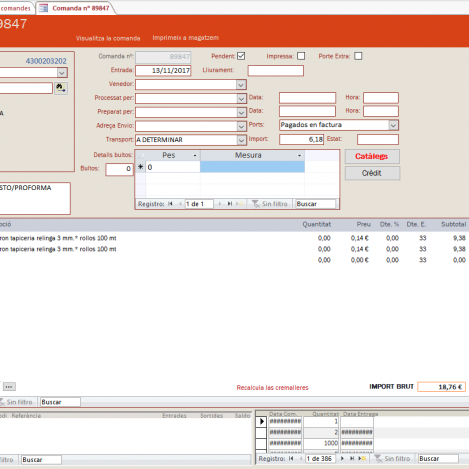Viewport: 469px width, 469px height.
Task: Click Sin filtro in order lines navigator
Action: tap(17, 402)
